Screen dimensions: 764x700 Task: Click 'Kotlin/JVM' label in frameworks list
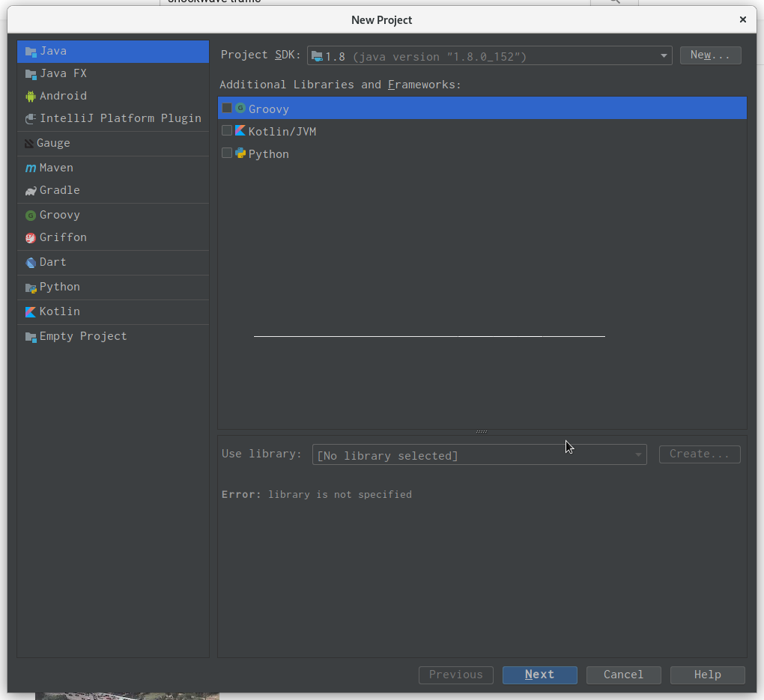[x=282, y=132]
